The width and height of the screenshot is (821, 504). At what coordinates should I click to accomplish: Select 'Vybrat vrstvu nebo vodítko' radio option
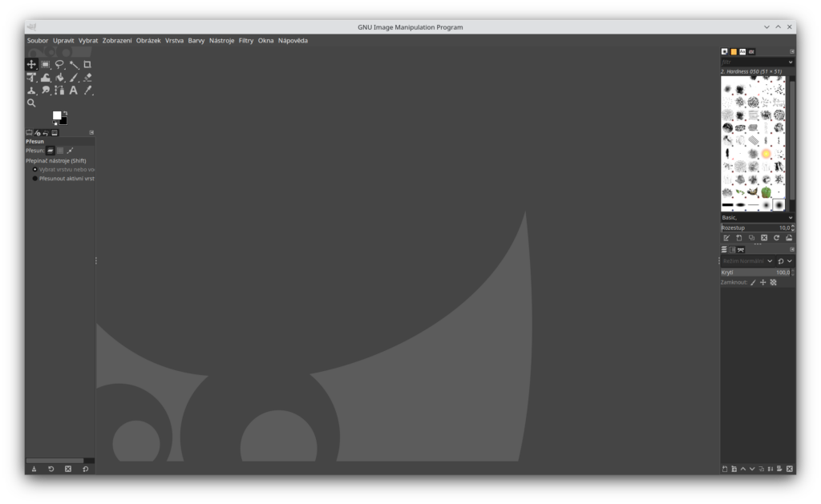point(63,170)
